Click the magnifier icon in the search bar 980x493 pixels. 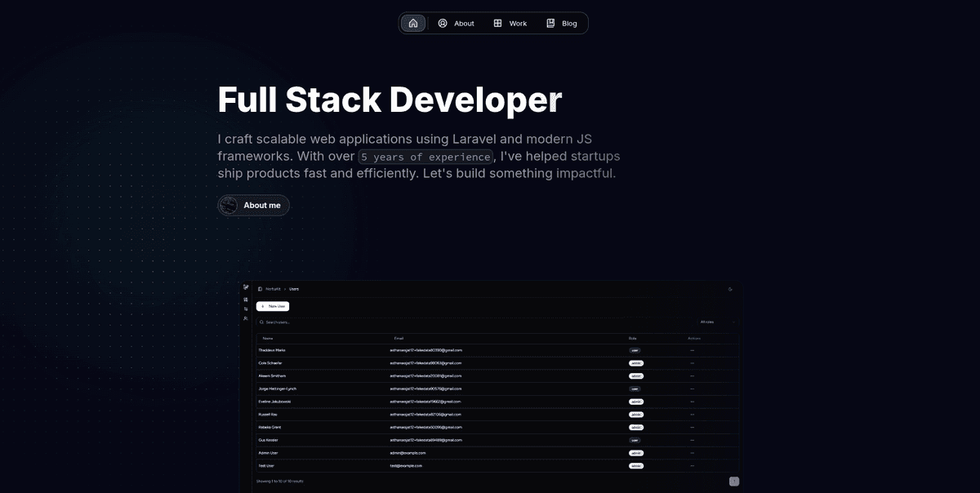261,322
